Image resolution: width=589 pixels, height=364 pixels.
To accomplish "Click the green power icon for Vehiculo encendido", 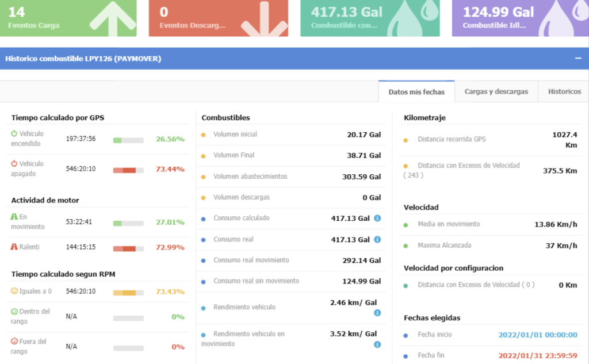I will pos(14,133).
